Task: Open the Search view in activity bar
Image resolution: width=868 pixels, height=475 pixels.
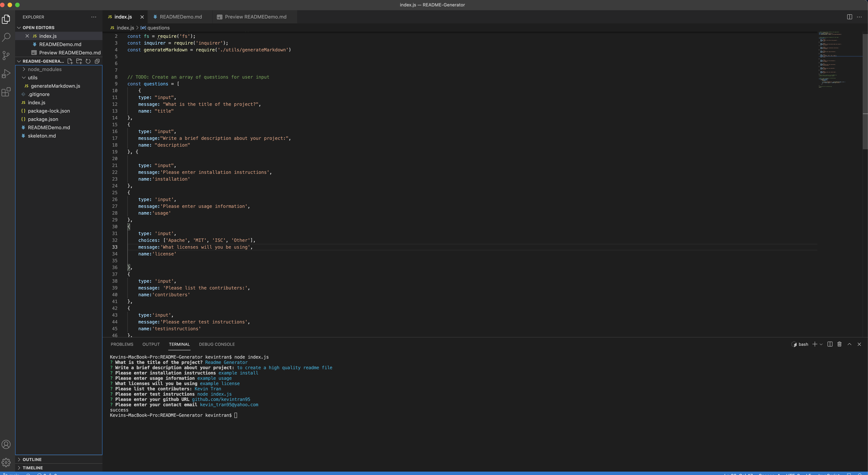Action: [x=6, y=37]
